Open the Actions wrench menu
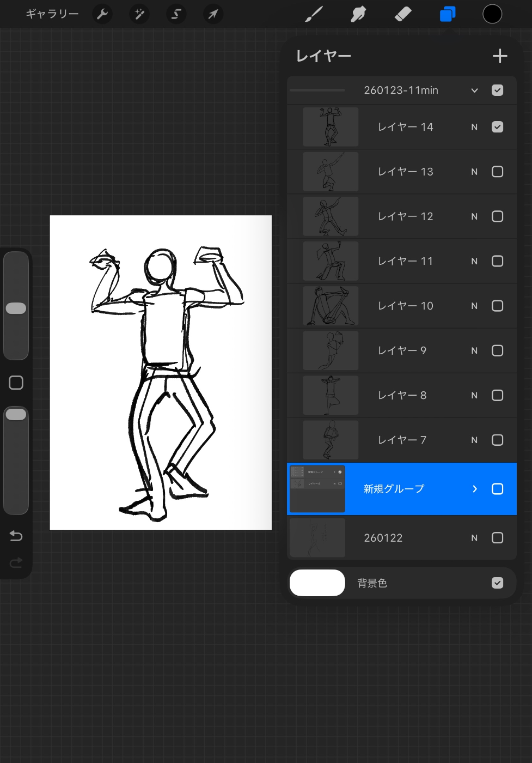This screenshot has height=763, width=532. (x=102, y=14)
